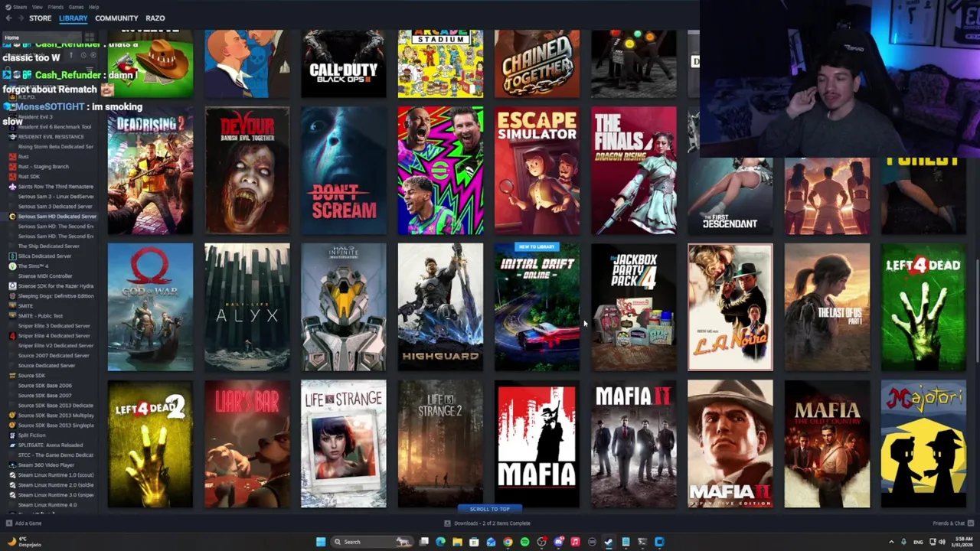Image resolution: width=980 pixels, height=551 pixels.
Task: Open the Spotify taskbar icon
Action: tap(524, 542)
